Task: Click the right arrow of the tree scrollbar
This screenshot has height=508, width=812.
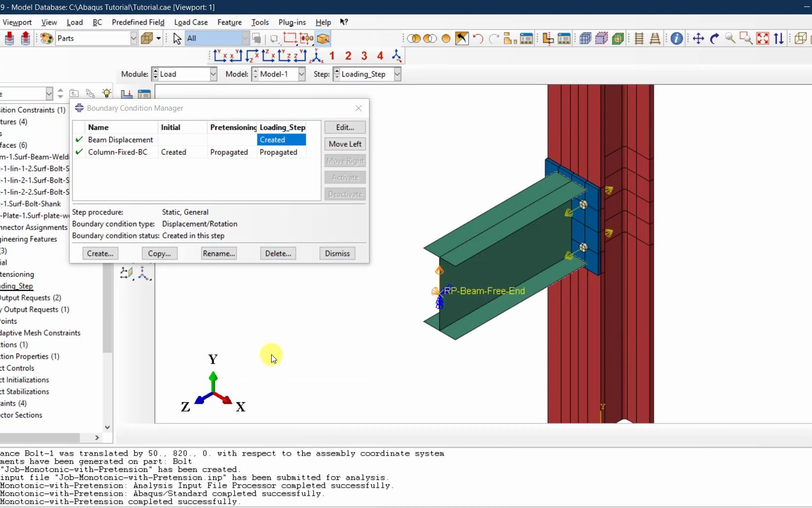Action: coord(97,438)
